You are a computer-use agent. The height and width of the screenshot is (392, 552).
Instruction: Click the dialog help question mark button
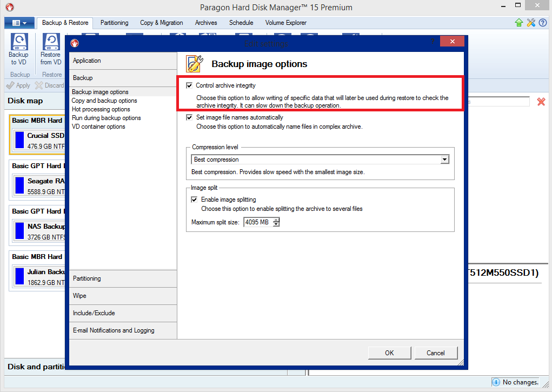tap(433, 41)
